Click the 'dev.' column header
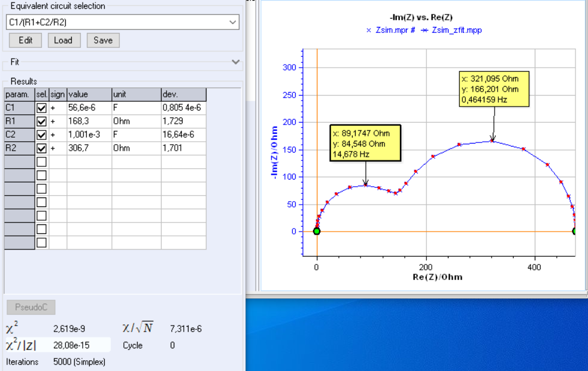The image size is (588, 371). [183, 95]
